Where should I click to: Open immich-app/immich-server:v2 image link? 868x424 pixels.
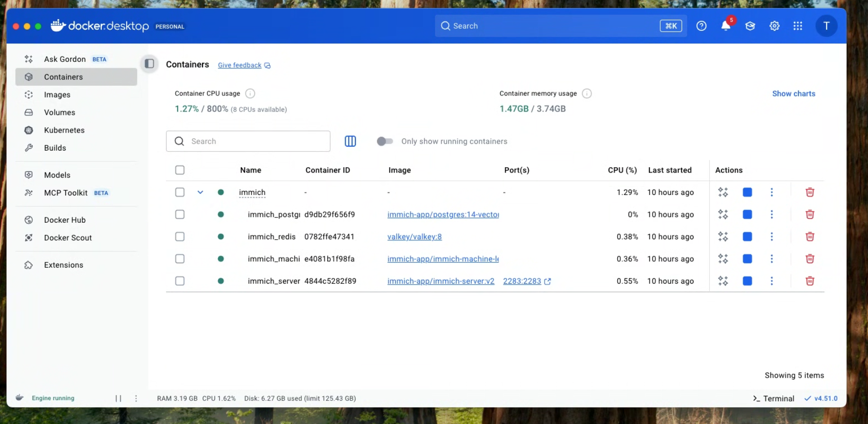(x=441, y=281)
